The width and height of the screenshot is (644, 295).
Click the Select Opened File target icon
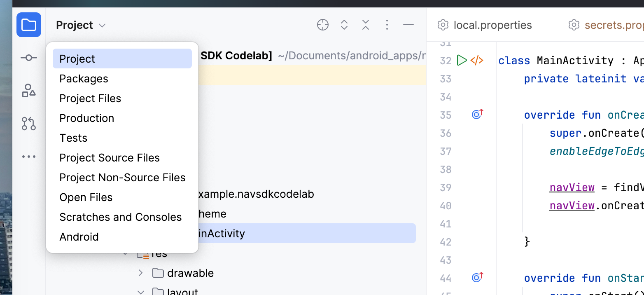coord(322,25)
